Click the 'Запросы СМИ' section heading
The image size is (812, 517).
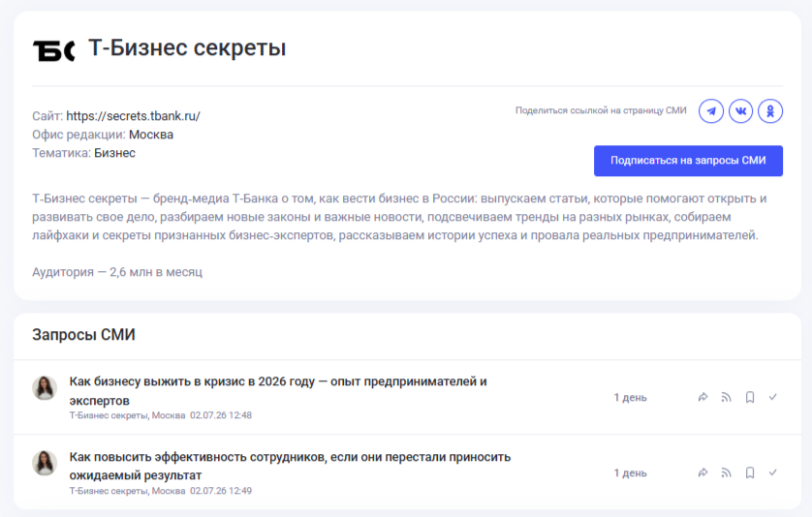83,335
